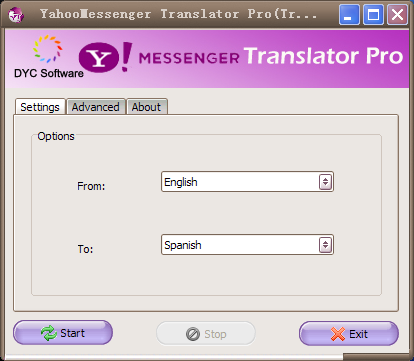Click the "To:" label
The image size is (414, 361).
(x=85, y=249)
